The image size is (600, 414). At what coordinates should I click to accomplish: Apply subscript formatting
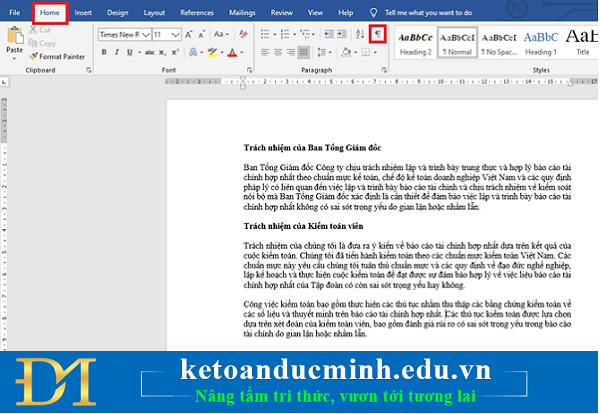pos(162,52)
